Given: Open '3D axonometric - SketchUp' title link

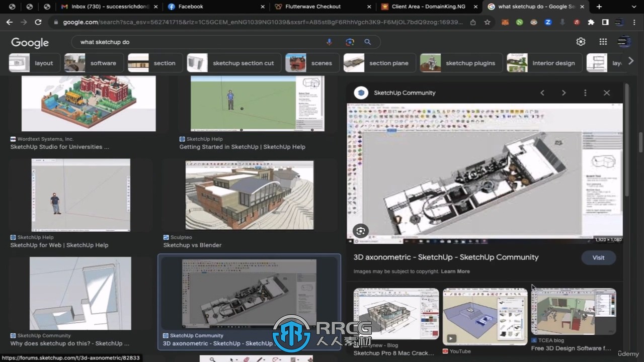Looking at the screenshot, I should click(x=446, y=257).
